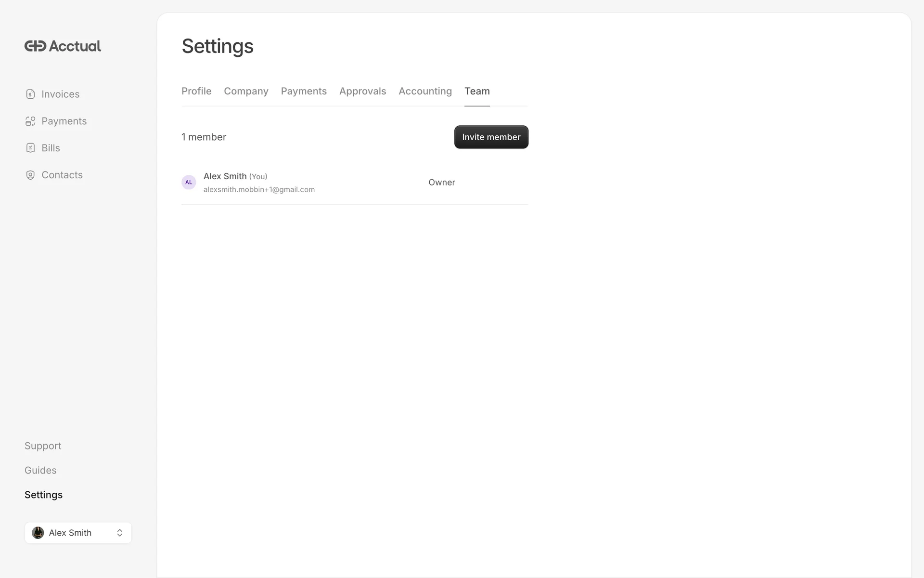
Task: Click the Alex Smith profile photo
Action: coord(38,533)
